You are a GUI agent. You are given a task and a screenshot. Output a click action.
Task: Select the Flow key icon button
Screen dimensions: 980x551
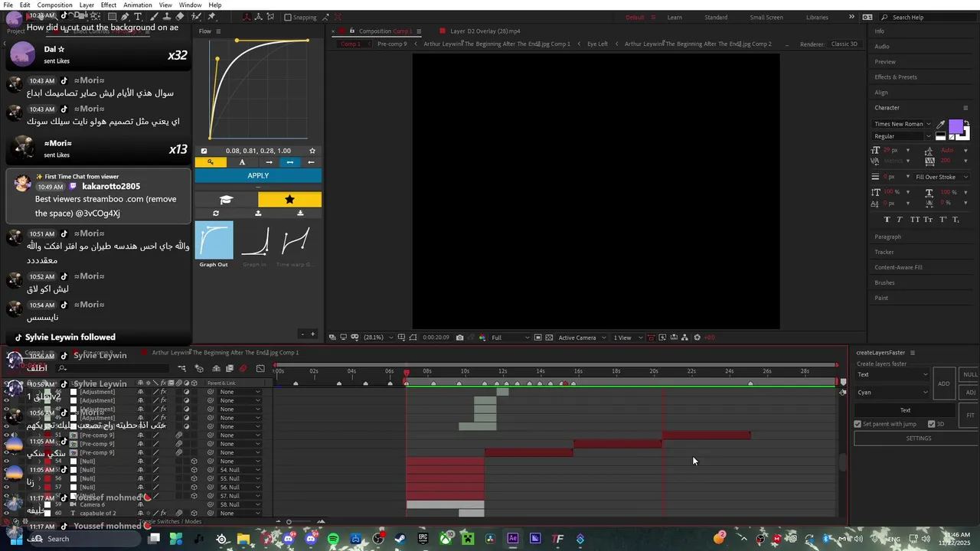point(211,162)
